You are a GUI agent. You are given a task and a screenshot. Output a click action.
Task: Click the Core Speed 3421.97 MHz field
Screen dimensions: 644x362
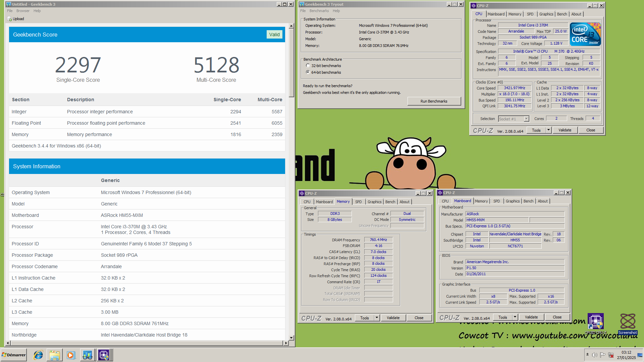(515, 88)
